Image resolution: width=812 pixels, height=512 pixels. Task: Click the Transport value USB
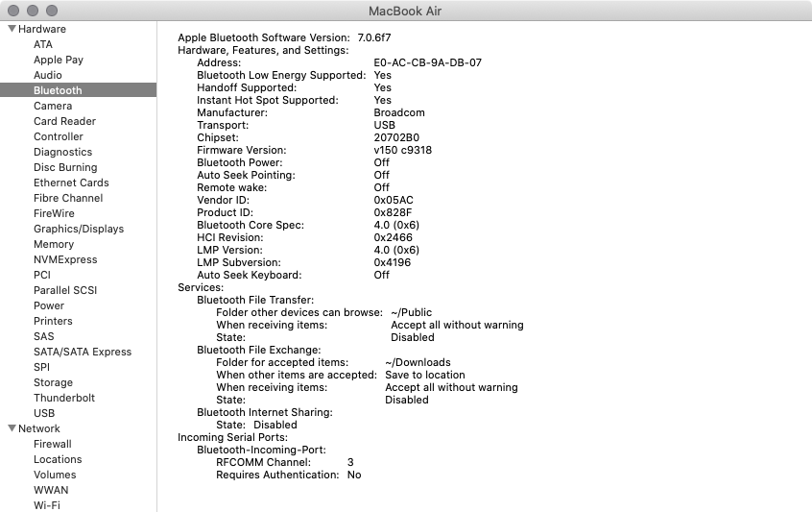[384, 126]
